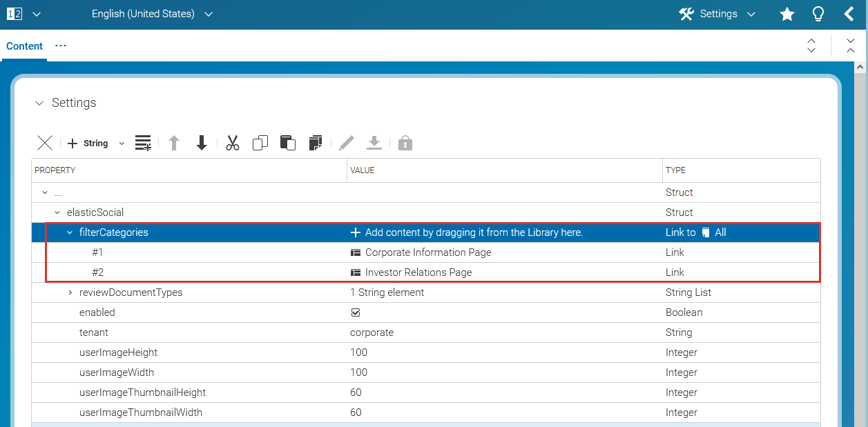Expand the reviewDocumentTypes string list
The height and width of the screenshot is (427, 868).
(69, 292)
